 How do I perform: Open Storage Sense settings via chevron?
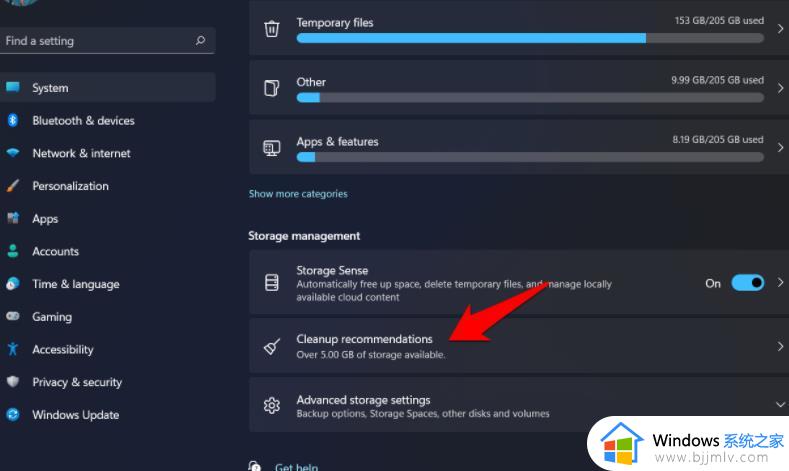click(x=780, y=282)
